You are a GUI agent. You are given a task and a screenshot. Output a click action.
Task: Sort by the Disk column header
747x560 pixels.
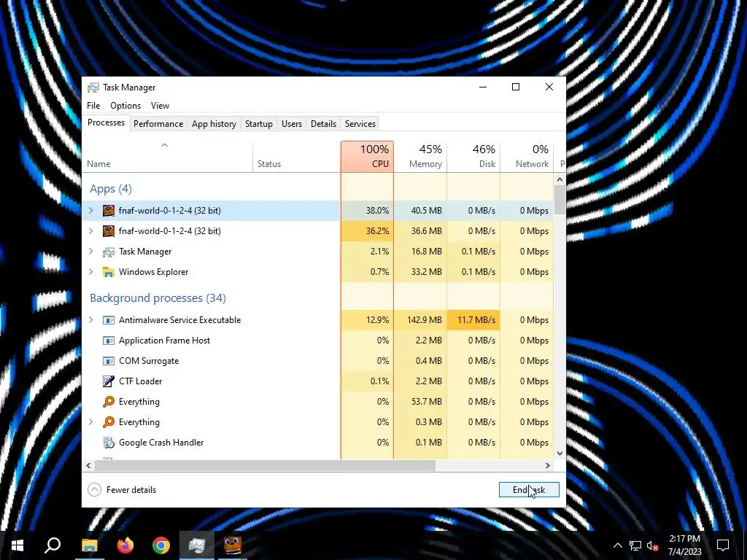(473, 157)
